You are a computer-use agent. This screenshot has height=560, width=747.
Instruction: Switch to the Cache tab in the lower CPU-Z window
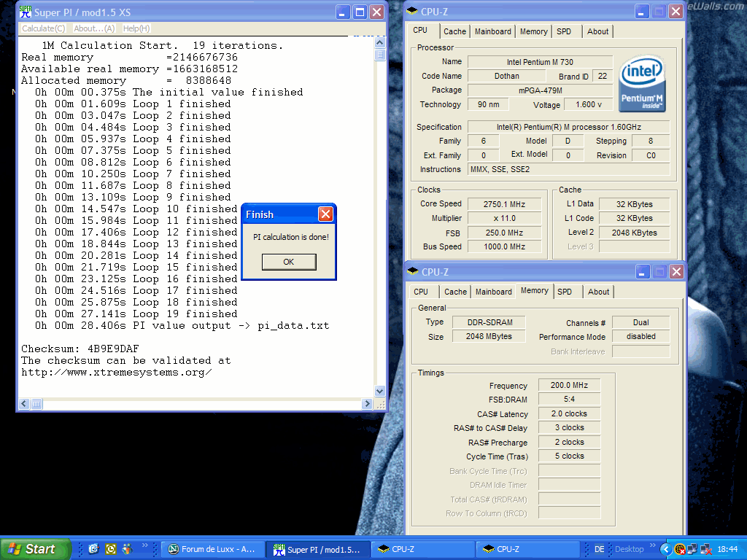coord(455,292)
